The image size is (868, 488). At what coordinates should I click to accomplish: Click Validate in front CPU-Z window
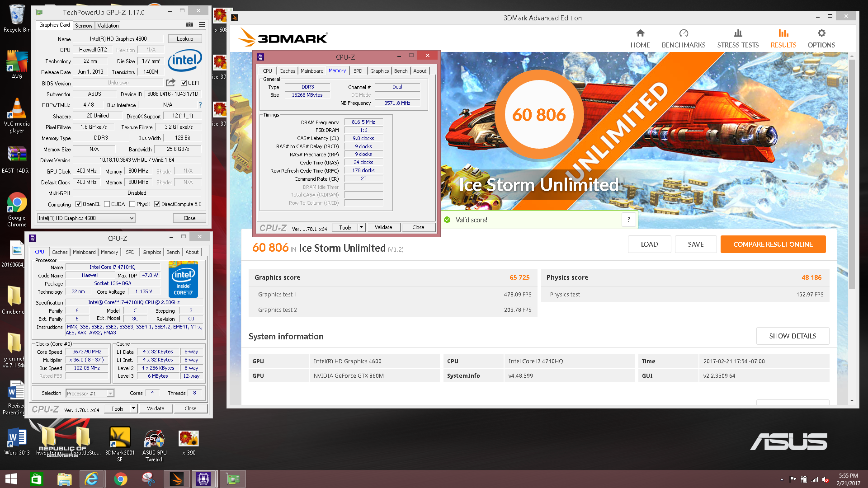coord(383,227)
